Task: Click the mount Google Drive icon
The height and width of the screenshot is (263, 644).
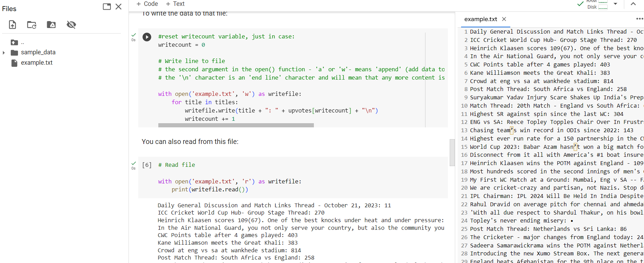Action: 51,25
